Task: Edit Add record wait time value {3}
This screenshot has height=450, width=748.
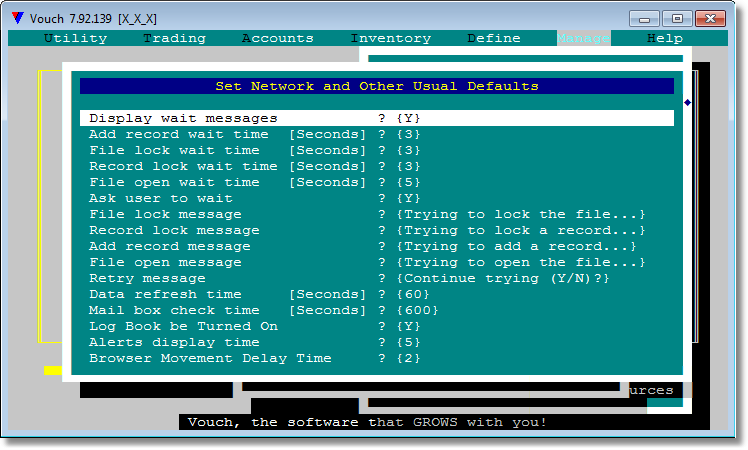Action: tap(408, 135)
